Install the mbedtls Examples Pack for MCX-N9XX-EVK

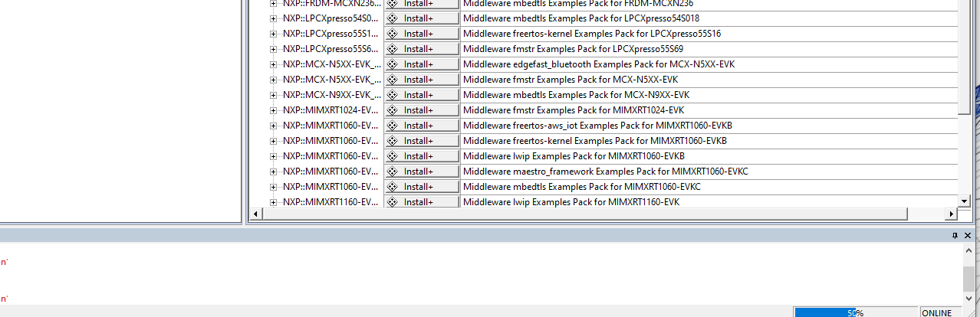click(x=421, y=95)
